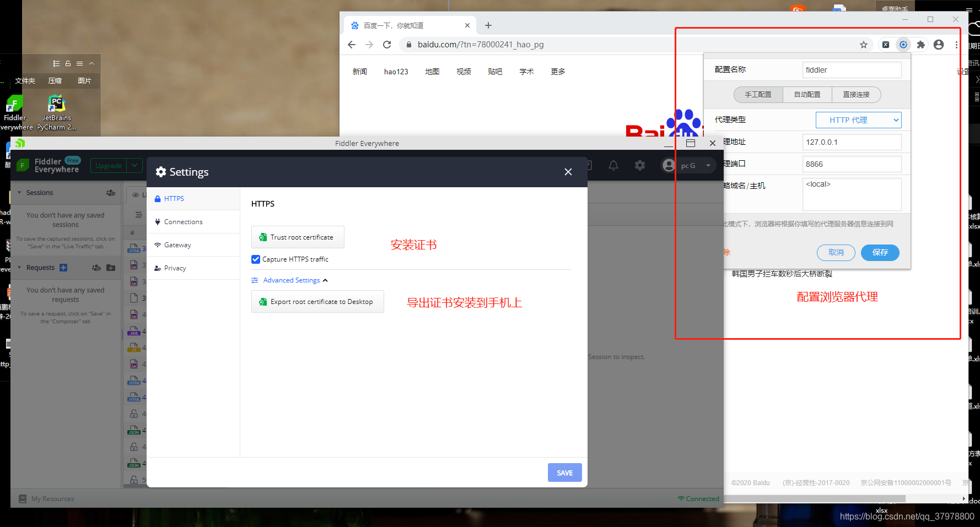Click My Resources at bottom of Fiddler

[46, 499]
